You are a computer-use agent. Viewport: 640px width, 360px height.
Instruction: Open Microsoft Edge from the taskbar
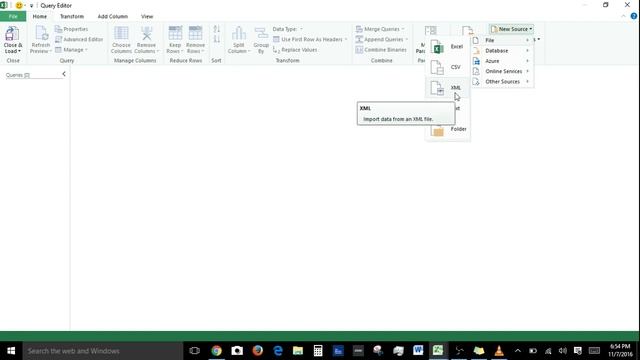click(278, 351)
